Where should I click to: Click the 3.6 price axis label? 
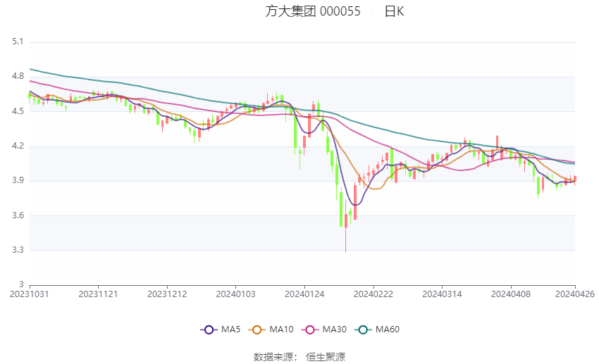click(x=18, y=215)
